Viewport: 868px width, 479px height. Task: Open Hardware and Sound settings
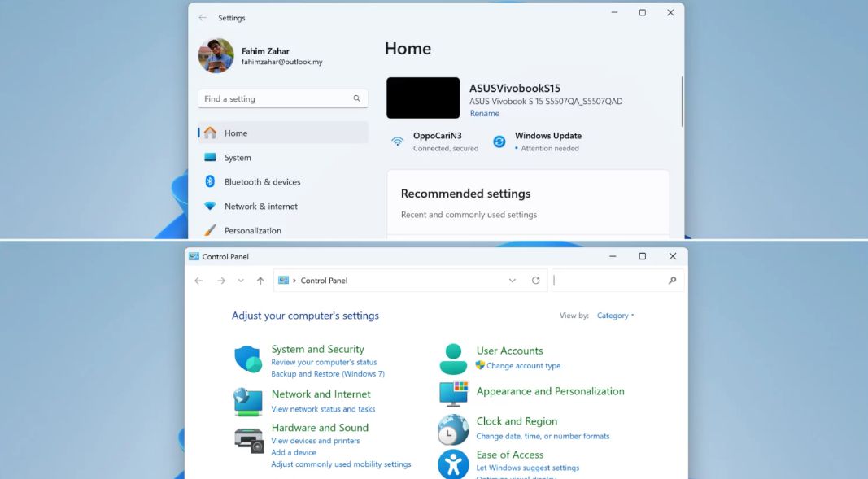(320, 427)
